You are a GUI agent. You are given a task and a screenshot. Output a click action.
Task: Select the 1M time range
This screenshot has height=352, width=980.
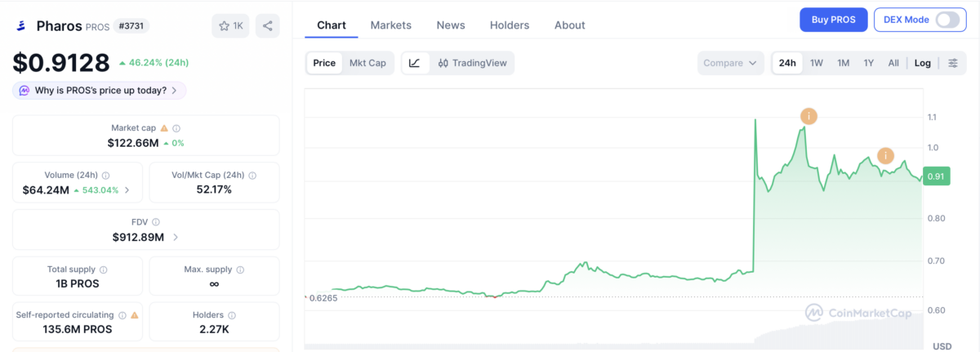coord(844,63)
